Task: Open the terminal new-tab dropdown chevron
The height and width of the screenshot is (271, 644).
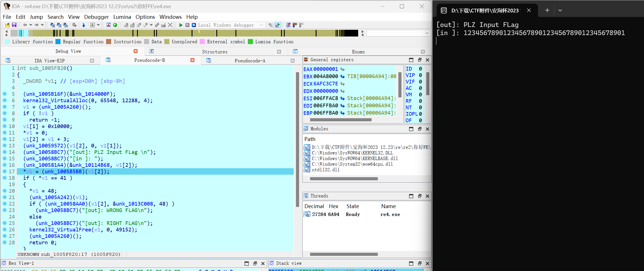Action: click(x=560, y=10)
